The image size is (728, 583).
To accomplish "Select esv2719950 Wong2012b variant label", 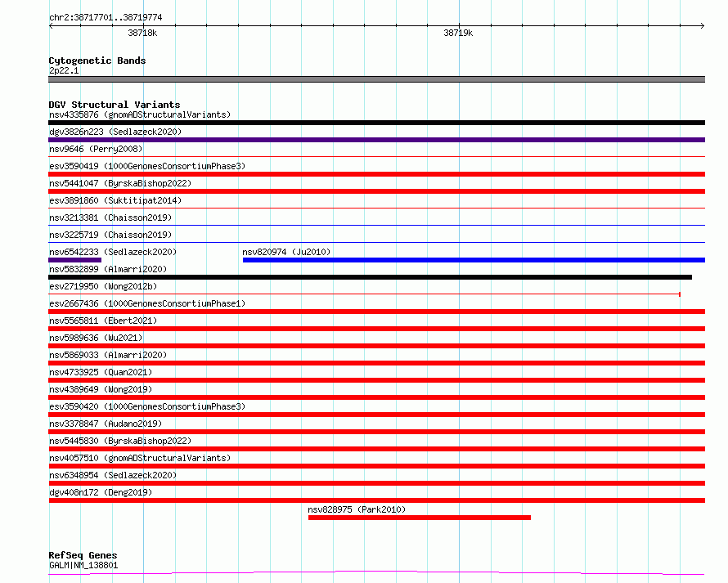I will coord(103,286).
